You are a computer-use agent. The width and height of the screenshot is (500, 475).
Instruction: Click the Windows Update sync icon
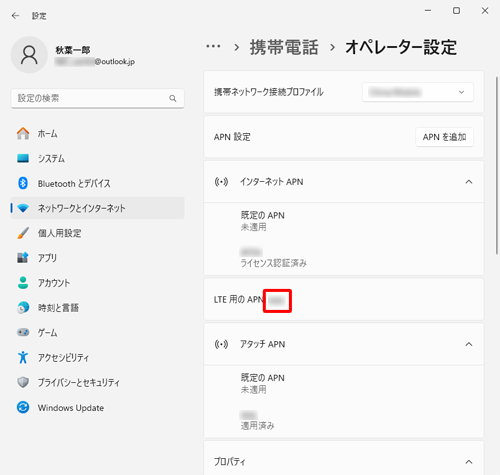point(23,407)
